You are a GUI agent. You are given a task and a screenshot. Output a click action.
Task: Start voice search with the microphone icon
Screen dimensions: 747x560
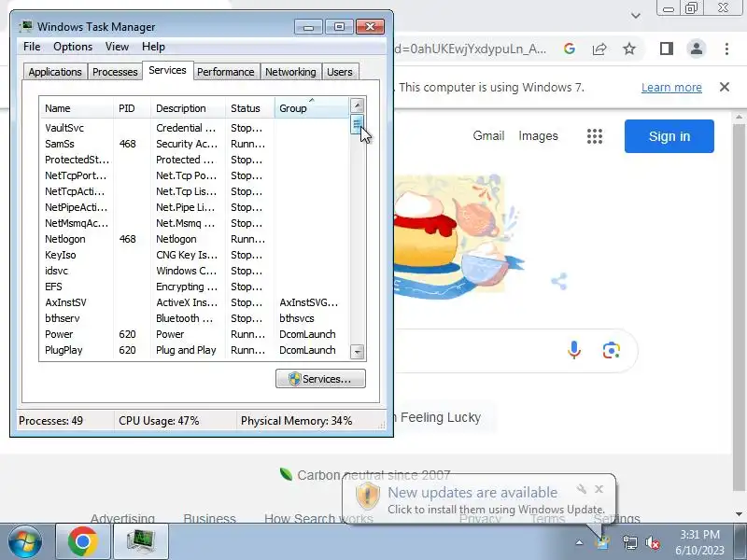574,351
